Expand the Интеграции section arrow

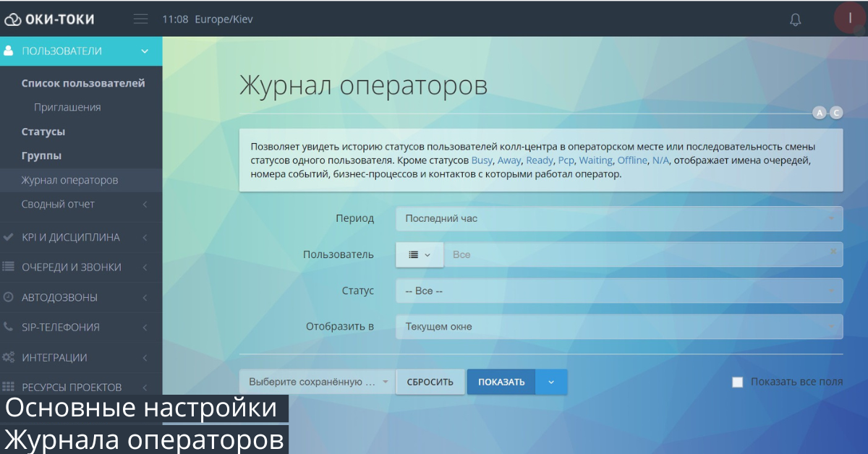click(x=145, y=357)
